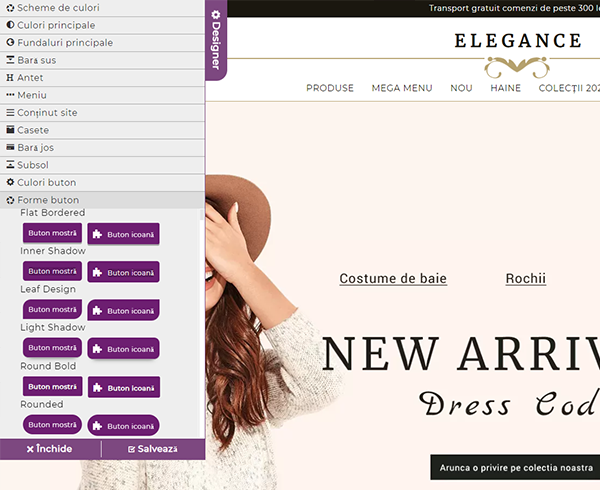Toggle the Designer side tab
Viewport: 600px width, 490px height.
[215, 40]
